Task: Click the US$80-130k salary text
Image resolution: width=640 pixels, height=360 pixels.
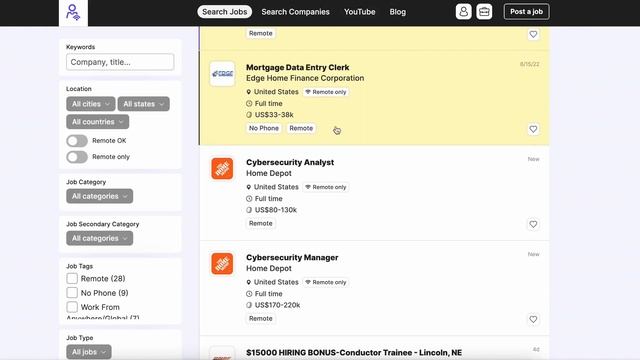Action: click(276, 210)
